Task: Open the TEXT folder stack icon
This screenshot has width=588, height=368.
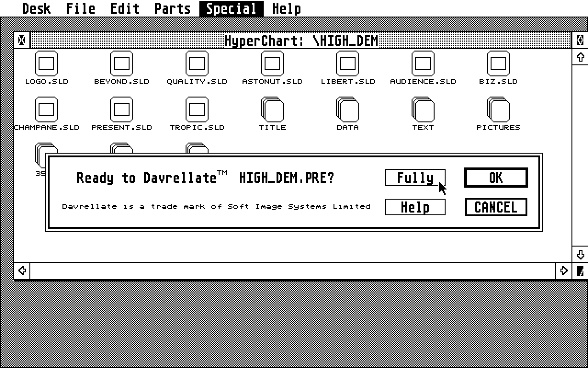Action: pos(423,109)
